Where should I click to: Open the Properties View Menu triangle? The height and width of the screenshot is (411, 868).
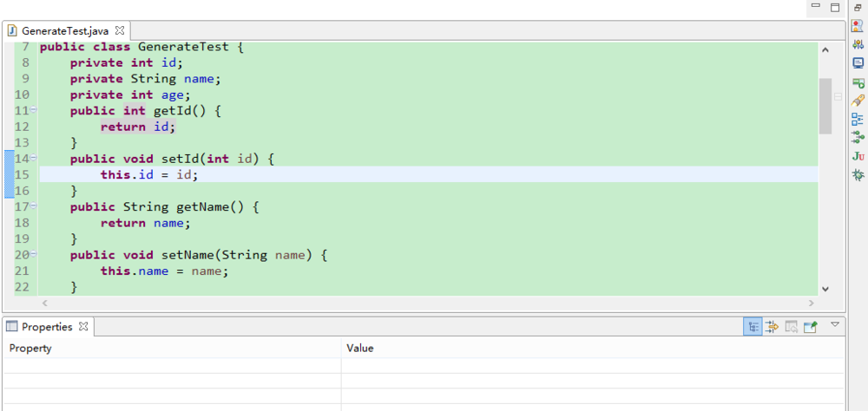(835, 324)
